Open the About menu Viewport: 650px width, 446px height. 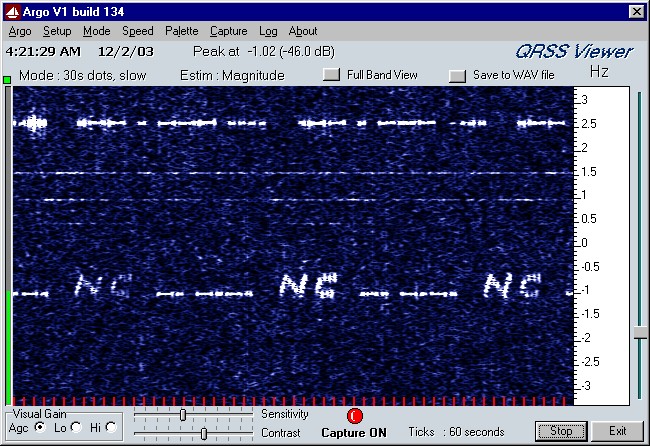point(303,31)
